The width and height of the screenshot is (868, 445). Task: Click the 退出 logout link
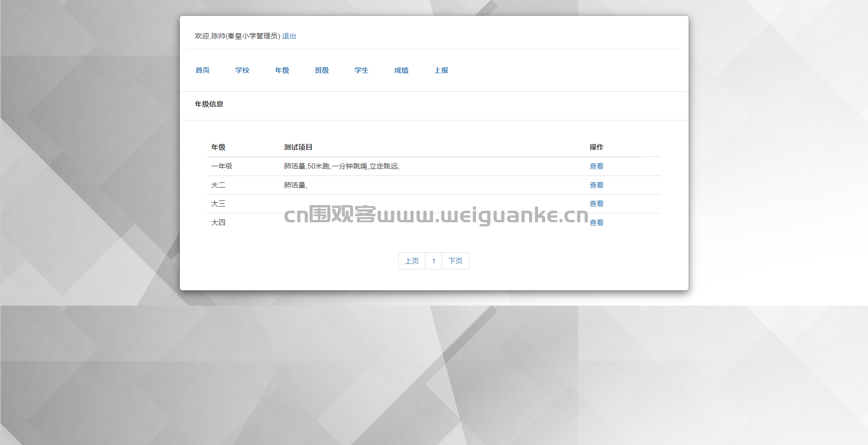289,36
